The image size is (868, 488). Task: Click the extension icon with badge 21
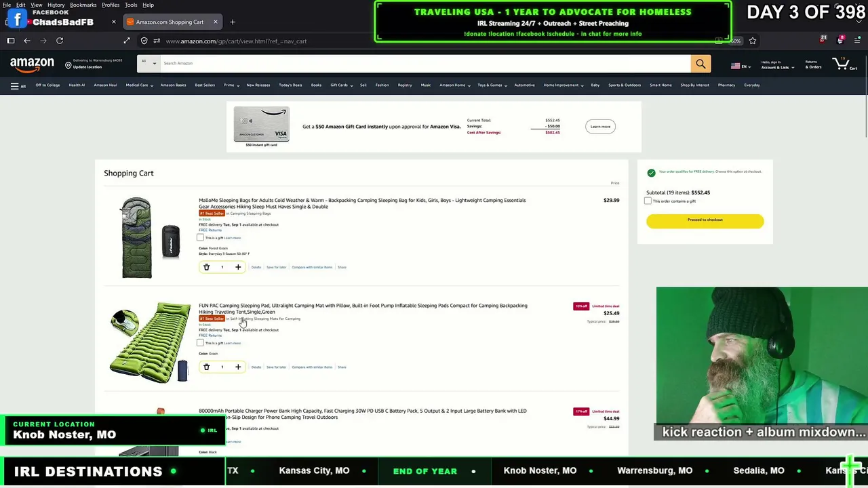click(x=823, y=40)
